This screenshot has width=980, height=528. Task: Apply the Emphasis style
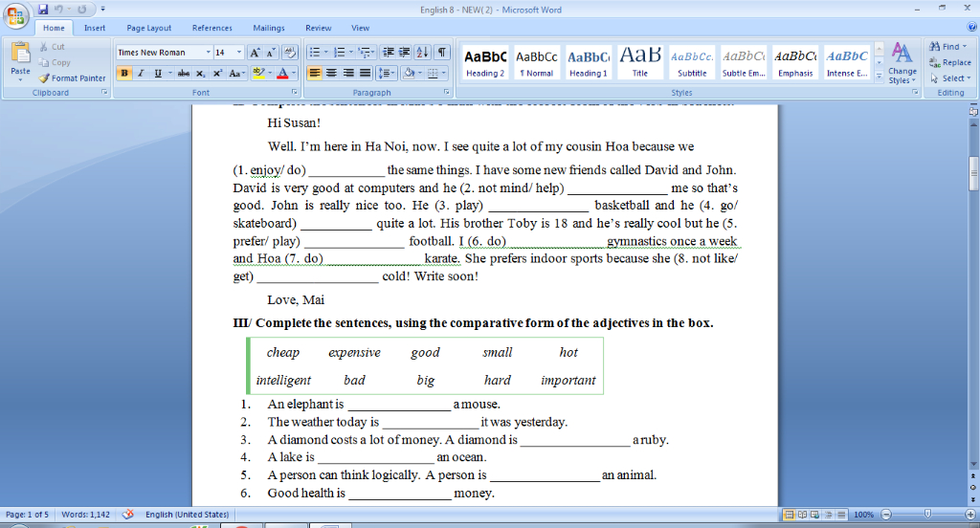pos(795,62)
